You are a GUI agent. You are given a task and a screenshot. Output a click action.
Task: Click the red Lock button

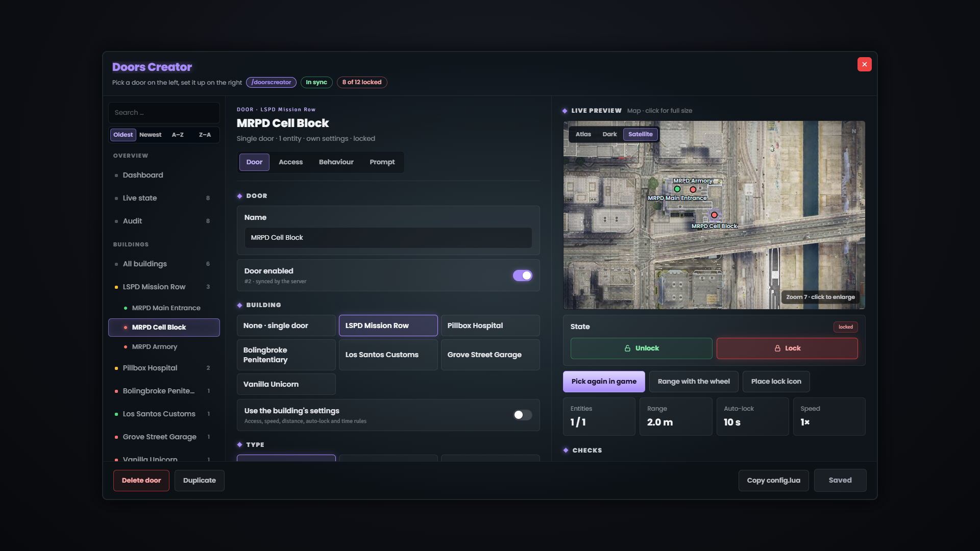click(787, 348)
